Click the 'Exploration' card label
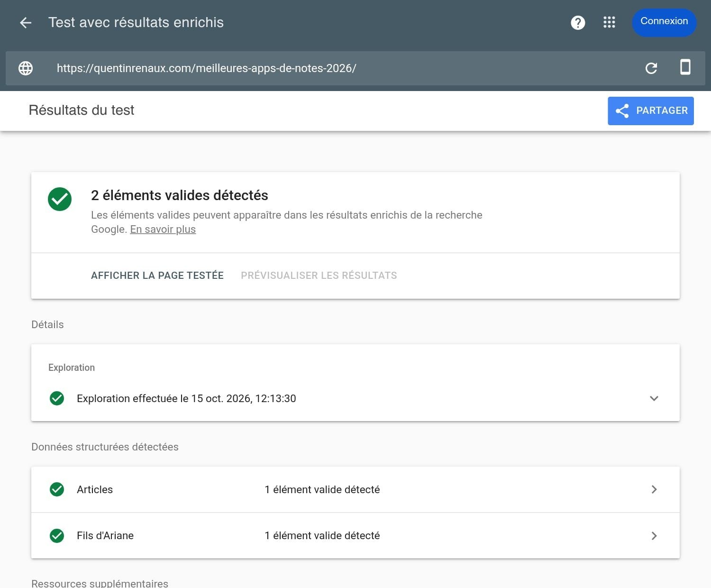 point(72,368)
